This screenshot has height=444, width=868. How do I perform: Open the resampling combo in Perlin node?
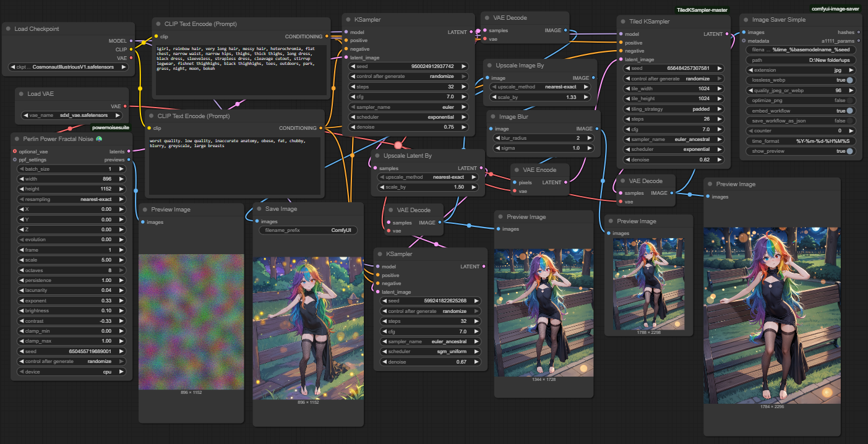71,199
